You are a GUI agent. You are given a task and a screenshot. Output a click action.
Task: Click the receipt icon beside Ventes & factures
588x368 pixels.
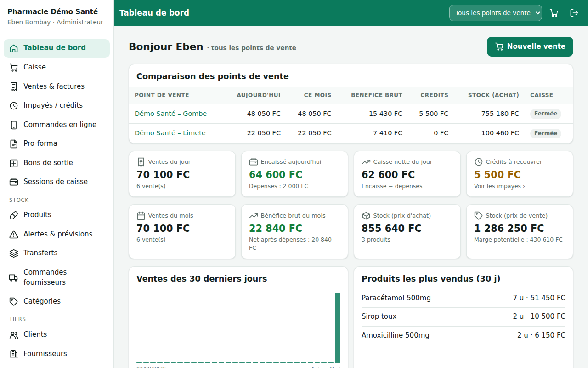coord(14,86)
